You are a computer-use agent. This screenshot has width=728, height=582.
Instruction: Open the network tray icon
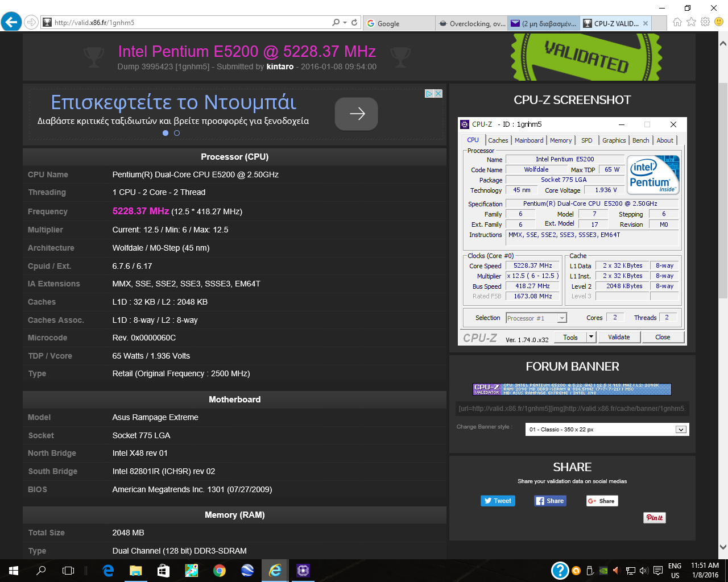coord(631,571)
